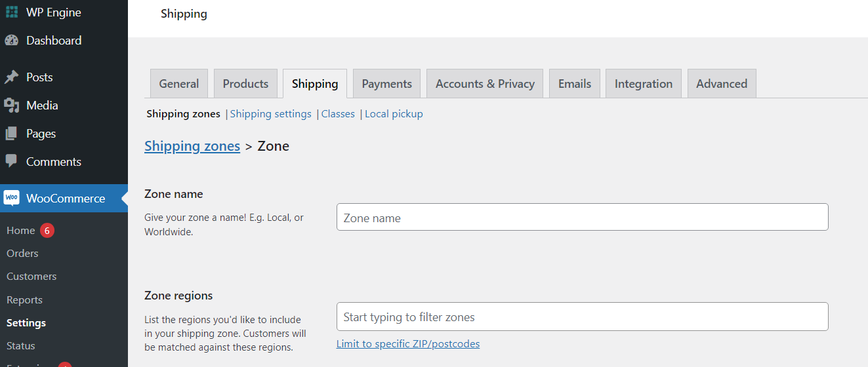Click the WooCommerce logo icon
This screenshot has width=868, height=367.
coord(11,198)
